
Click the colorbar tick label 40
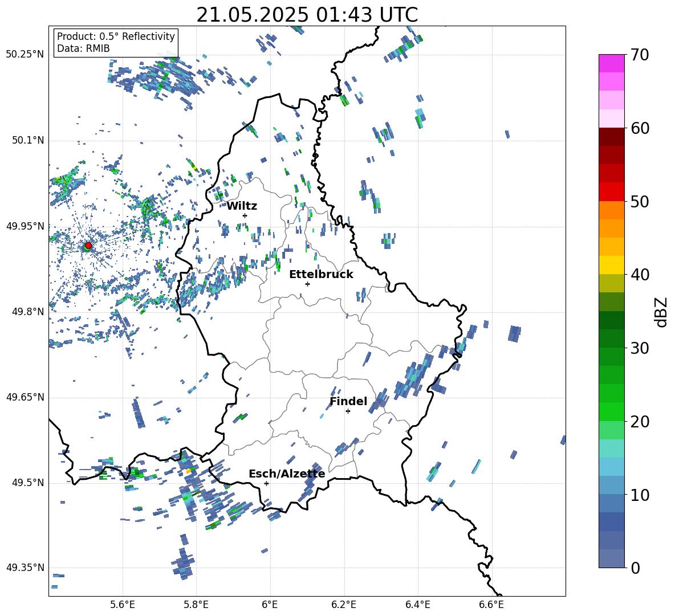coord(640,275)
